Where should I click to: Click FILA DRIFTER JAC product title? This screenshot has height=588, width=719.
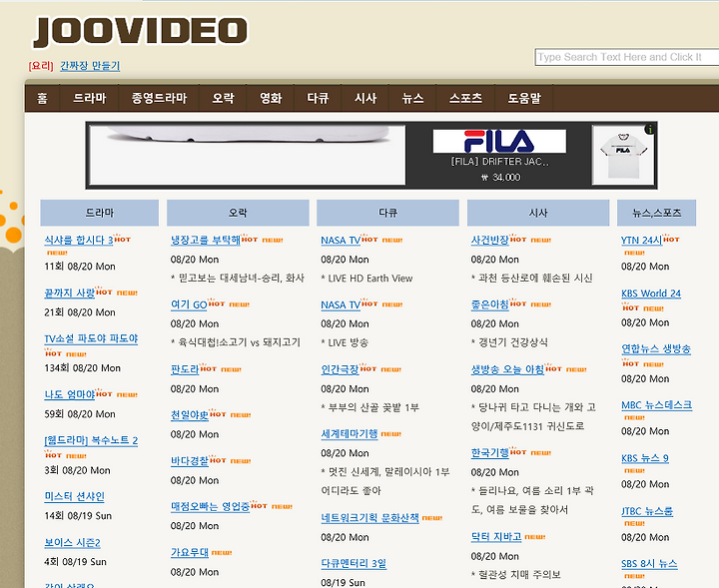[x=500, y=162]
